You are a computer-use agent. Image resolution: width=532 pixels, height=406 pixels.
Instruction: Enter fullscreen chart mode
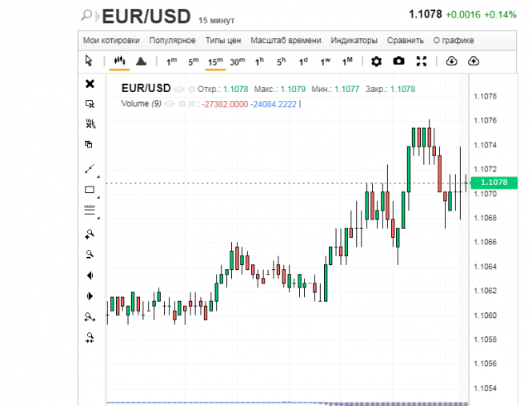[x=422, y=61]
